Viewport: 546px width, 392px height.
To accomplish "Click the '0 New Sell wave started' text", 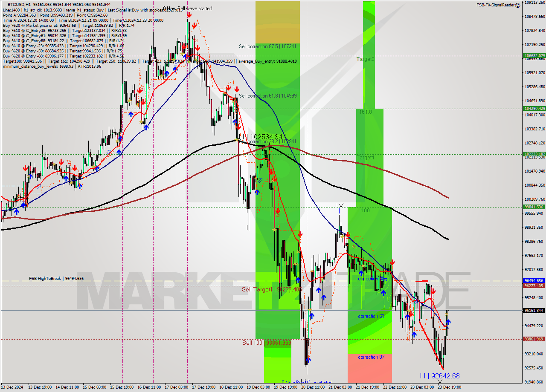I will tap(188, 9).
